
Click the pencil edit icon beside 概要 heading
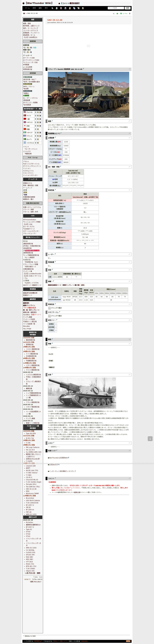52,121
